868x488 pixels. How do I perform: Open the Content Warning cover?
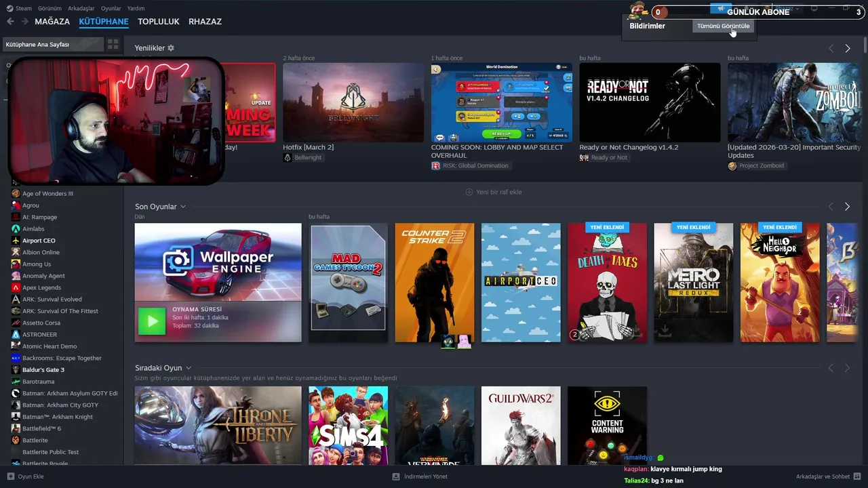point(607,426)
